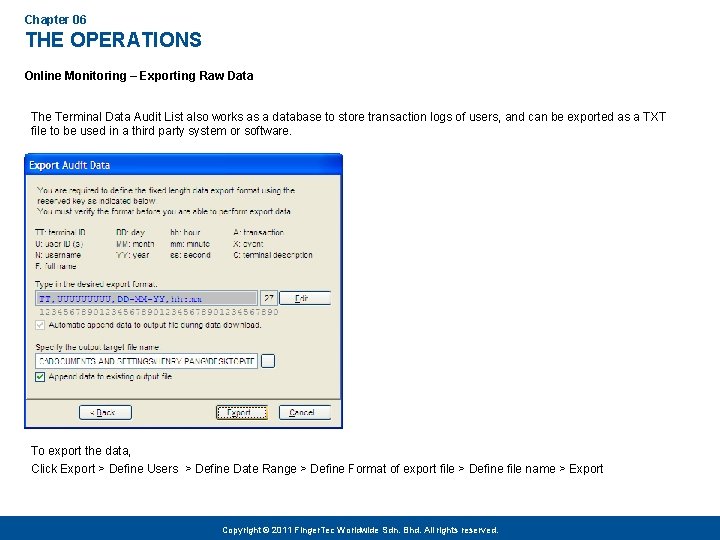Viewport: 720px width, 540px height.
Task: Click the Export button in dialog
Action: pyautogui.click(x=242, y=412)
